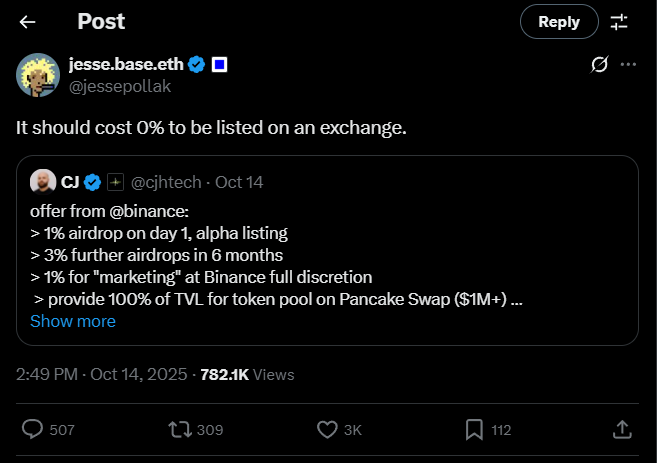The height and width of the screenshot is (463, 657).
Task: Expand quoted post with Show more
Action: point(73,321)
